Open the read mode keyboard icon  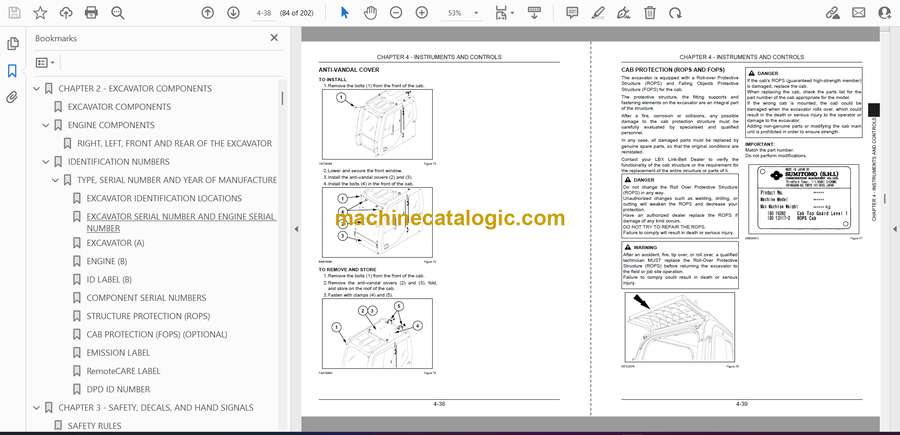534,13
